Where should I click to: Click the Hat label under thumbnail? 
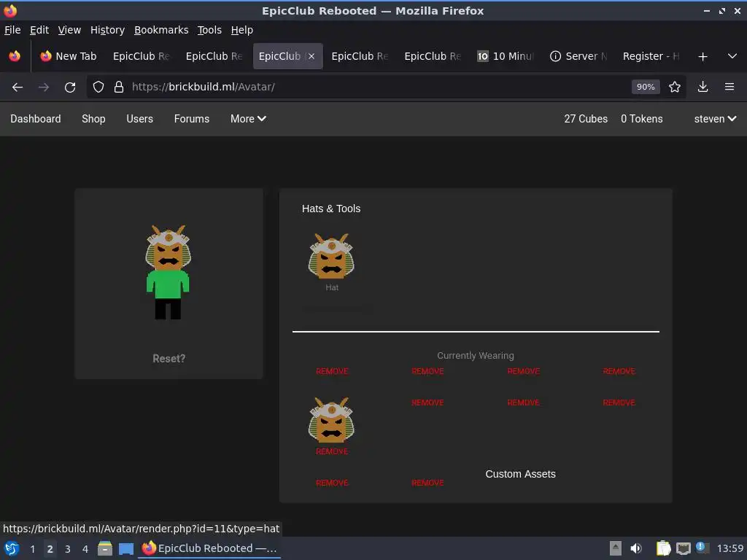click(x=332, y=287)
